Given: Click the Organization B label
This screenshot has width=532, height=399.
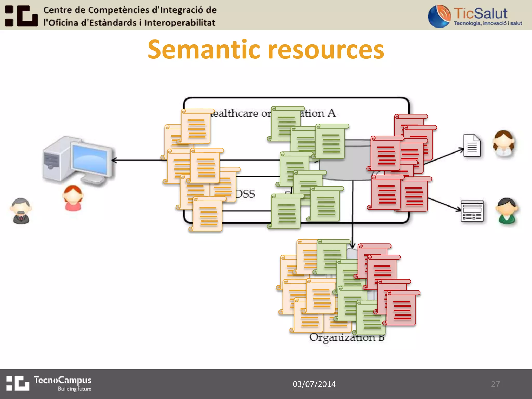Looking at the screenshot, I should point(347,337).
